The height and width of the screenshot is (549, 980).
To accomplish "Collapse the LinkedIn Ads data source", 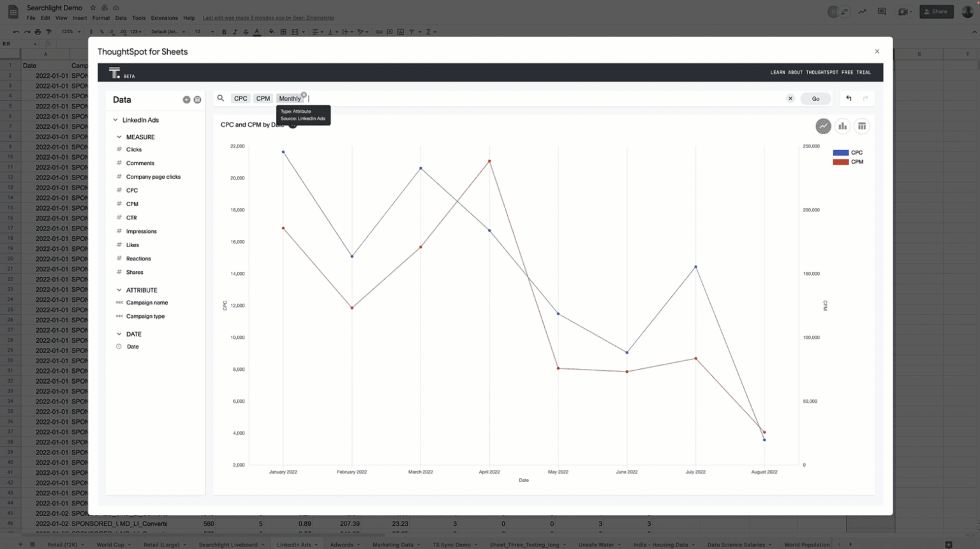I will 115,120.
